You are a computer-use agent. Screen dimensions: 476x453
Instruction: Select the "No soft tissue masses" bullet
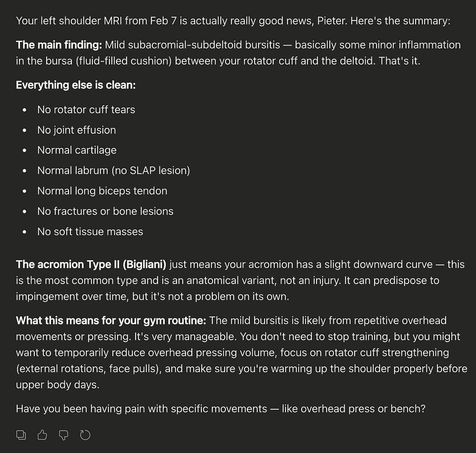point(90,232)
